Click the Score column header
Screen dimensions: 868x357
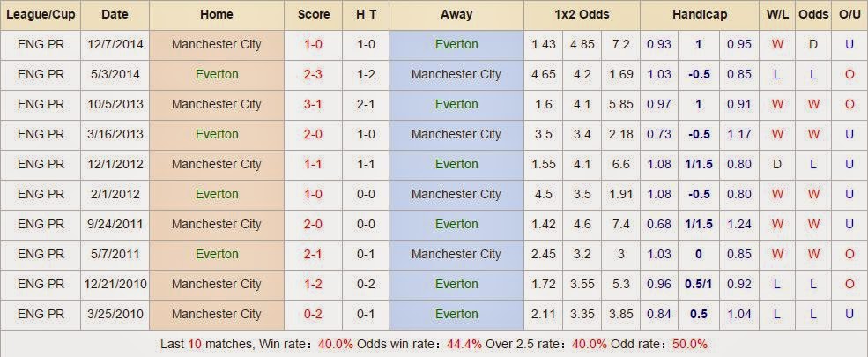[x=314, y=14]
